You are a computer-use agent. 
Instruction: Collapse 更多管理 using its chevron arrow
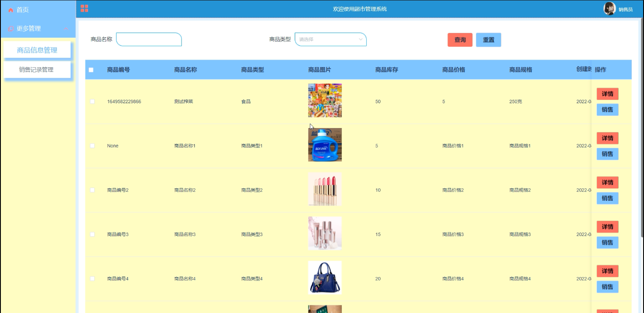coord(66,29)
